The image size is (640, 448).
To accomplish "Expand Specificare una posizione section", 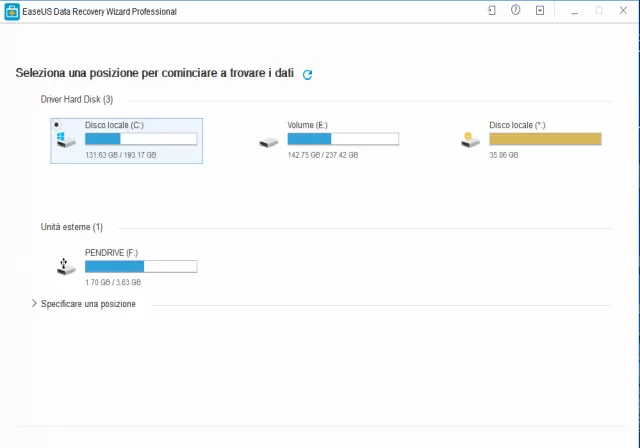I will pyautogui.click(x=34, y=303).
